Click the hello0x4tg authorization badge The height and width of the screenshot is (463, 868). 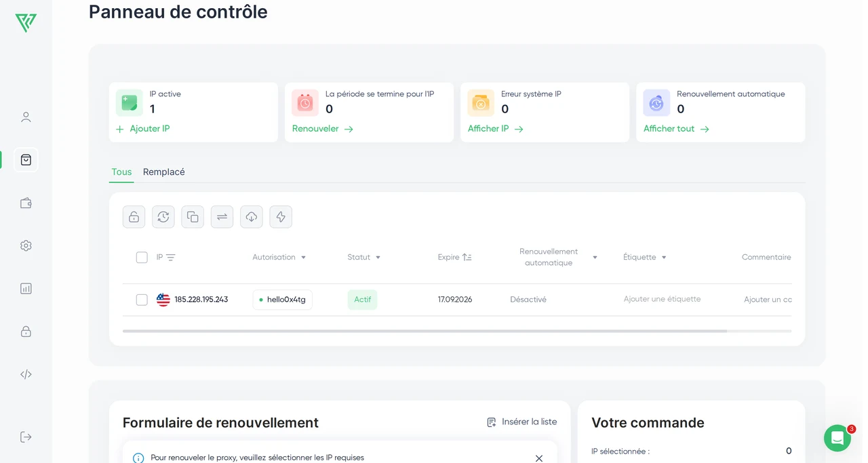coord(283,300)
